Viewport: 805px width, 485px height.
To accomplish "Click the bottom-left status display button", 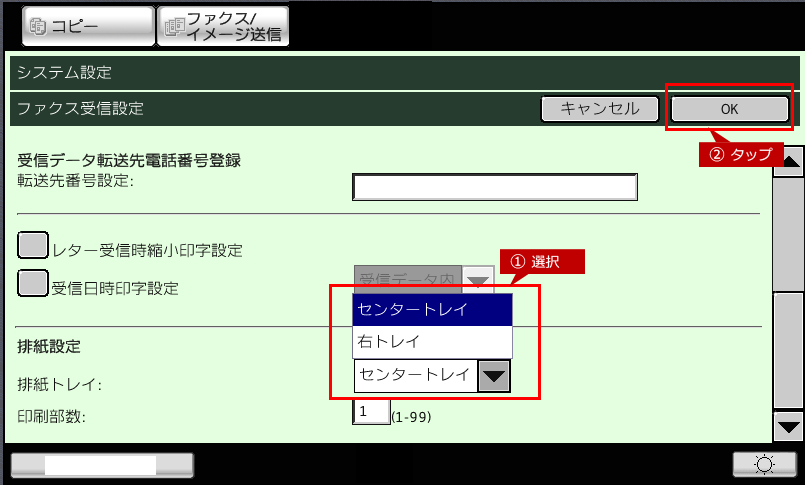I will 101,464.
